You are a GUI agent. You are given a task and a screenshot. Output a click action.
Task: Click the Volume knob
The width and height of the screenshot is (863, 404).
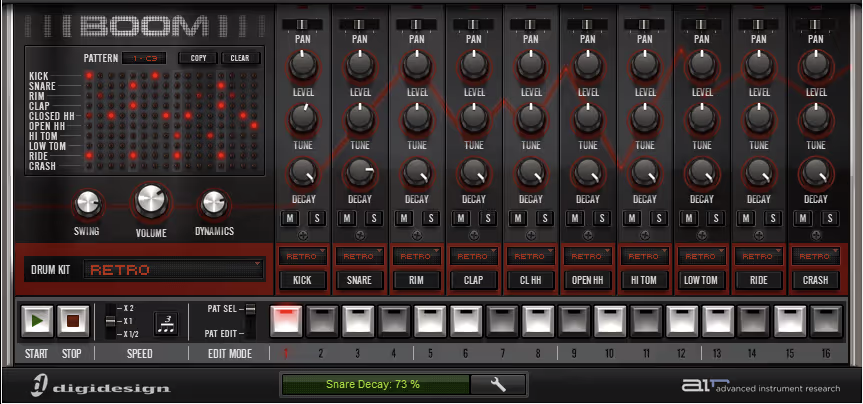pos(151,201)
